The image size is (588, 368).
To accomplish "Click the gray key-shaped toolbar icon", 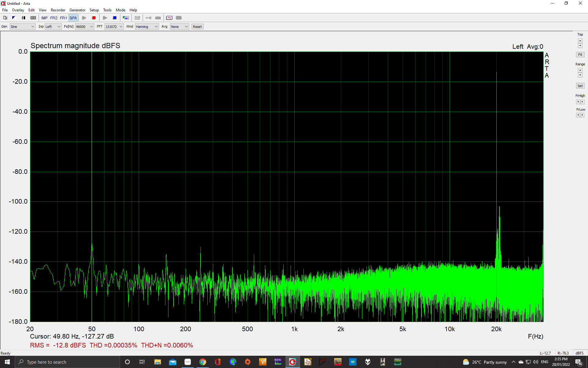I will tap(149, 18).
